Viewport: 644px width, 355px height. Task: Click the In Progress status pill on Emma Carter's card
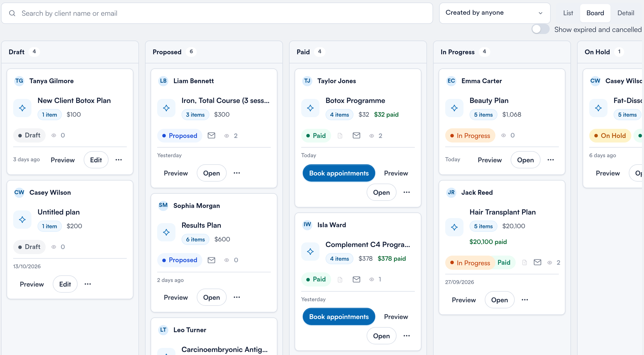click(x=470, y=136)
